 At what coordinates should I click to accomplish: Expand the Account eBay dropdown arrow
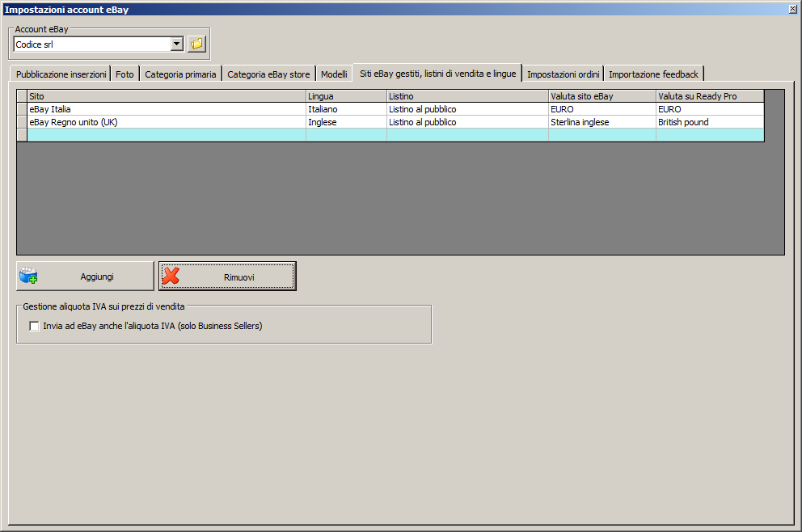[x=176, y=44]
